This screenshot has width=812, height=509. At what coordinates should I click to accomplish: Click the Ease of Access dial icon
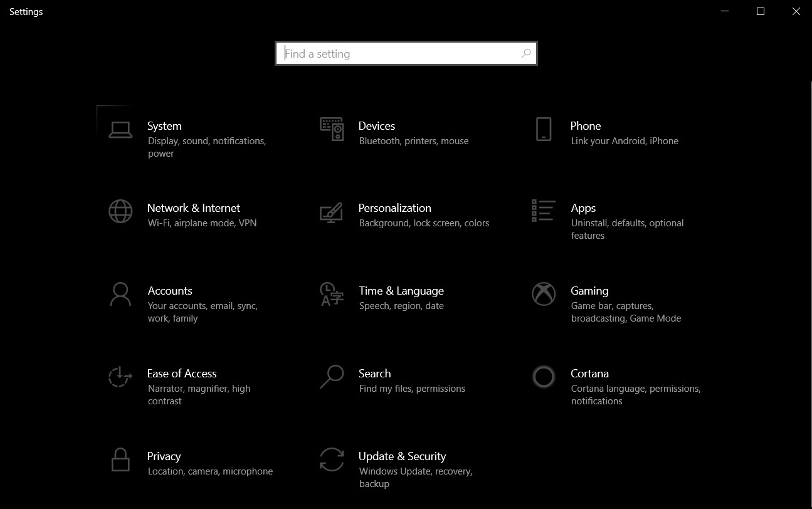pyautogui.click(x=120, y=377)
